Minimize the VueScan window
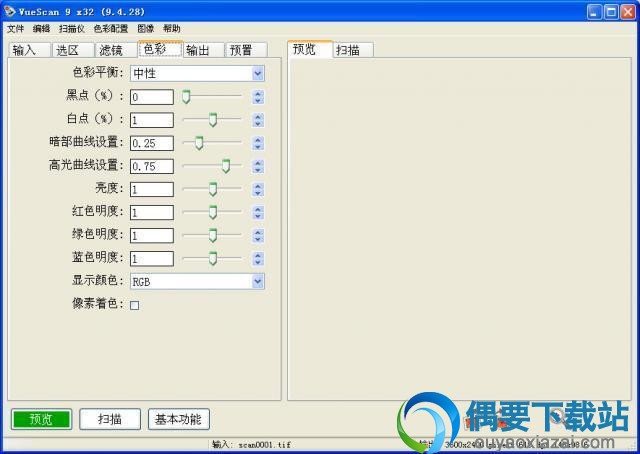 pos(594,12)
